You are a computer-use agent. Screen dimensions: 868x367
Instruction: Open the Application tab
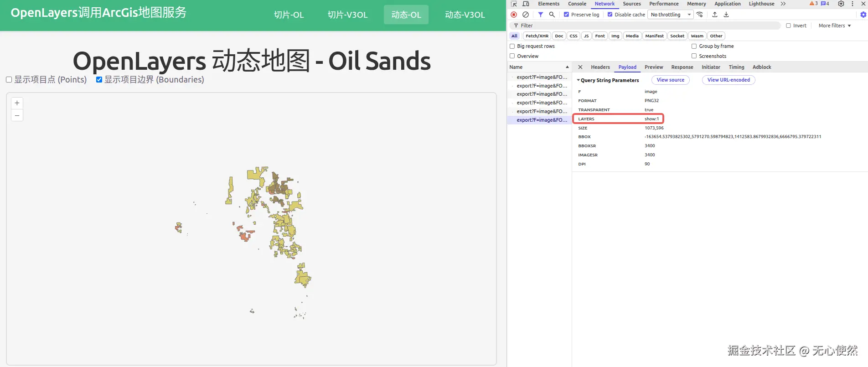click(x=728, y=4)
